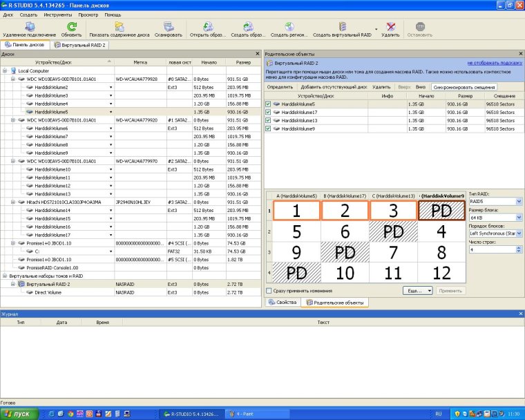Open the Инструменты menu
Screen dimensions: 525x420
[x=57, y=15]
